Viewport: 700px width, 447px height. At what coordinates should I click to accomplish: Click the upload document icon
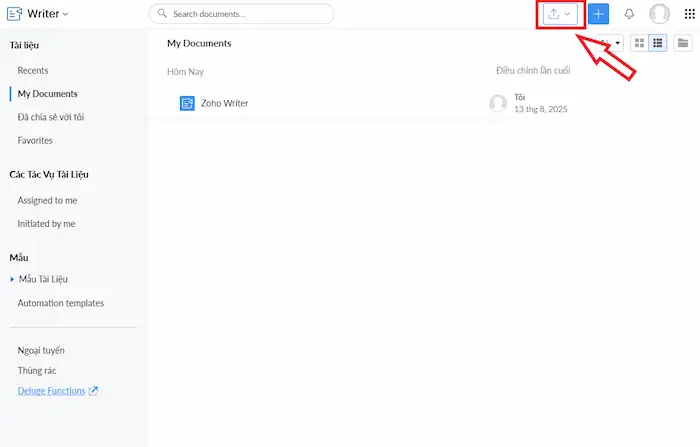coord(554,14)
